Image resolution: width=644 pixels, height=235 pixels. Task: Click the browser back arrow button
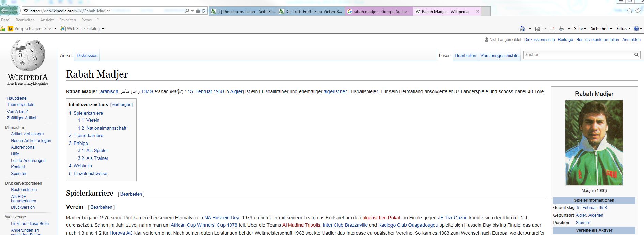(x=5, y=11)
